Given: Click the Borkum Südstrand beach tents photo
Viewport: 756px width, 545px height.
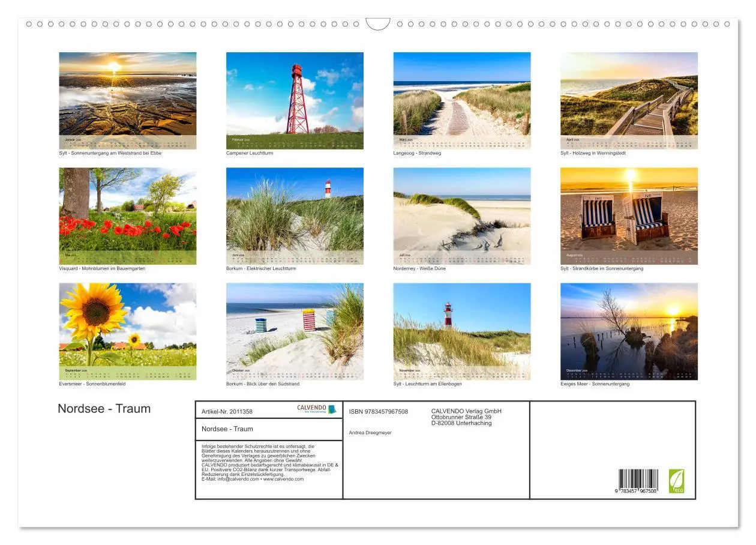Looking at the screenshot, I should point(295,331).
